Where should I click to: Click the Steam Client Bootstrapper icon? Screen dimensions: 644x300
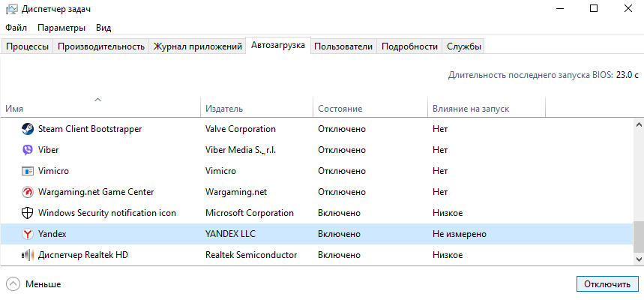(x=27, y=129)
